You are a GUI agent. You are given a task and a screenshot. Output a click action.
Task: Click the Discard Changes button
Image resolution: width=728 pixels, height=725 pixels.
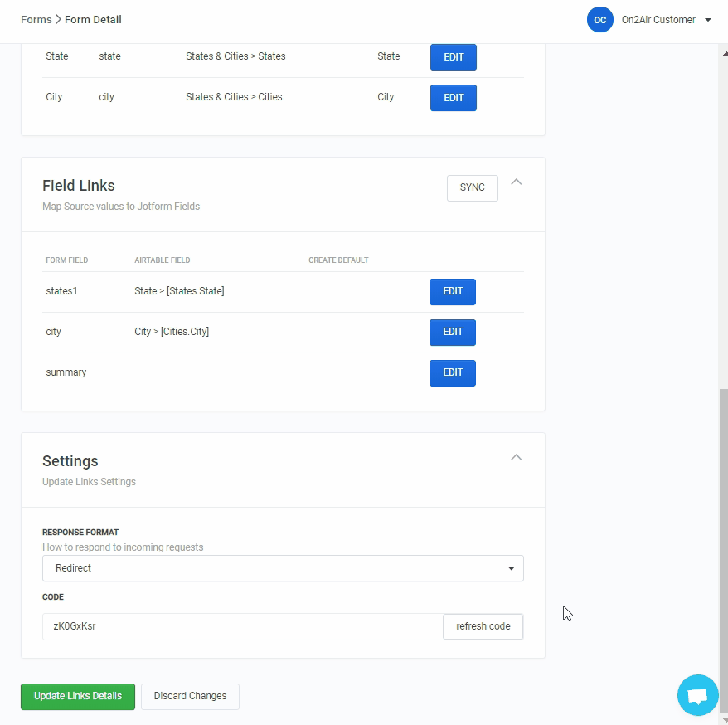pos(189,696)
